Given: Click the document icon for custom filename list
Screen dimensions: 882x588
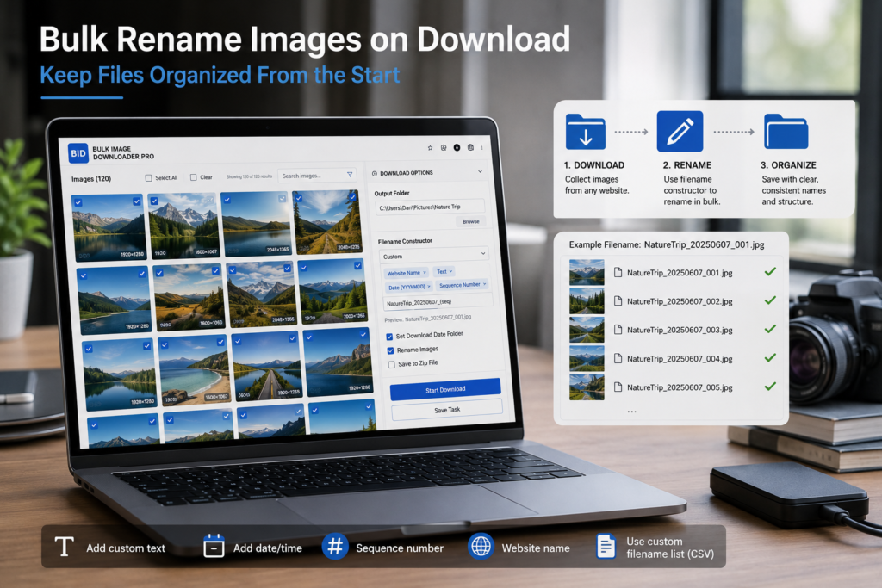Looking at the screenshot, I should pos(606,547).
